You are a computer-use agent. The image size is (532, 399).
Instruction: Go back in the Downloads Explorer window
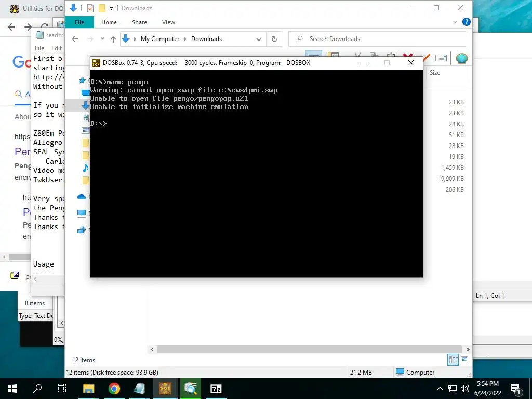75,39
